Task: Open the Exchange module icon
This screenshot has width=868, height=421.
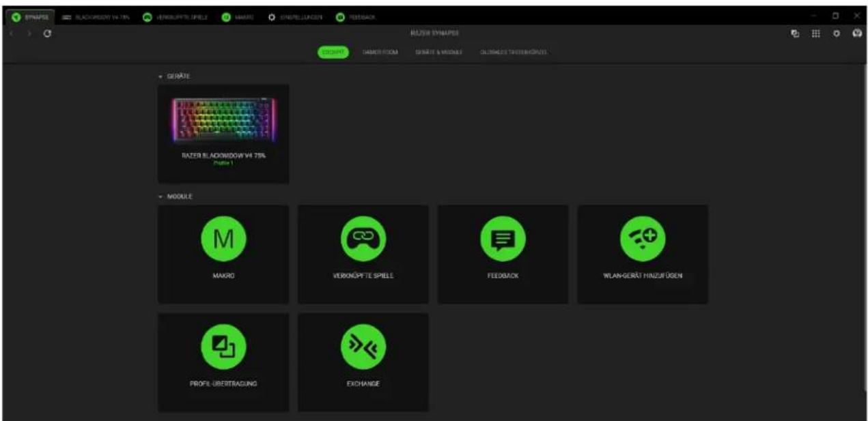Action: tap(363, 347)
